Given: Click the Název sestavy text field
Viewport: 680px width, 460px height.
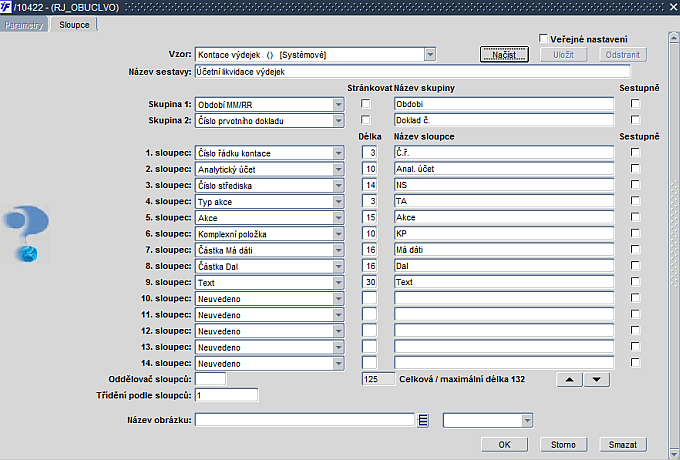Looking at the screenshot, I should tap(412, 72).
